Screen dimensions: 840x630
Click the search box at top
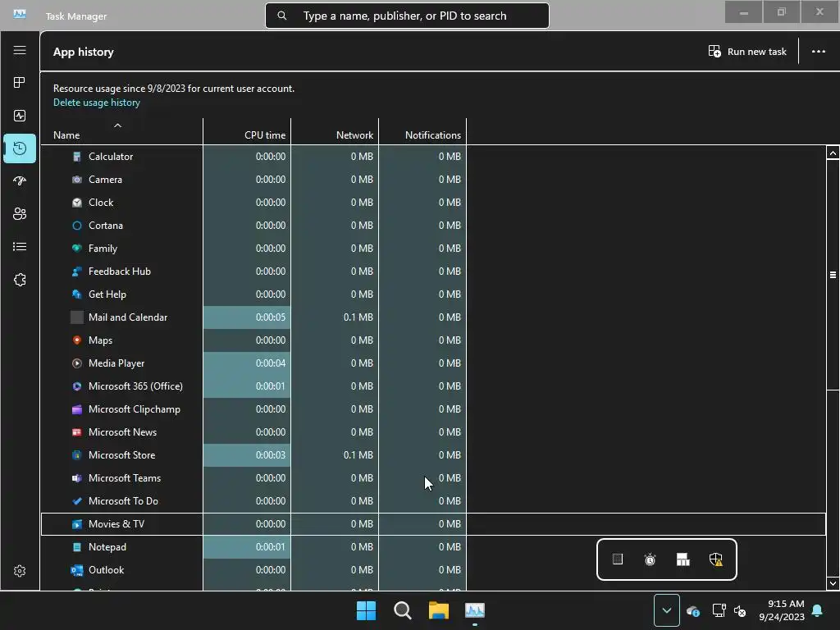[407, 16]
